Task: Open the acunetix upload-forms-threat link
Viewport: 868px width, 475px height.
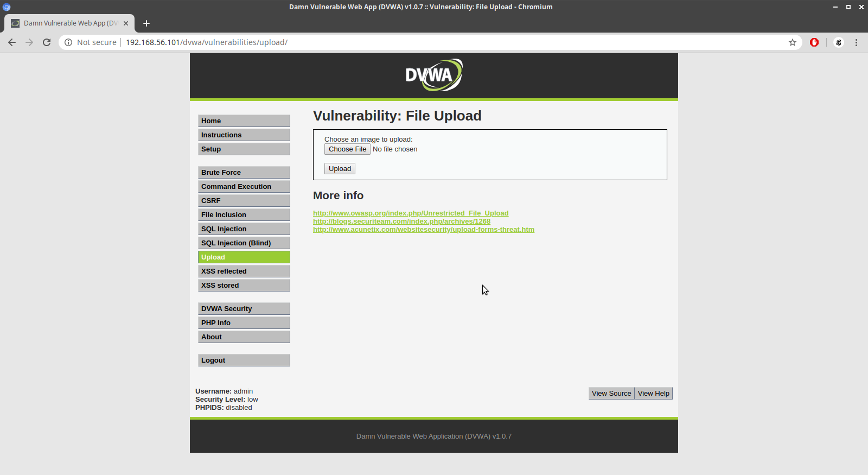Action: [424, 230]
